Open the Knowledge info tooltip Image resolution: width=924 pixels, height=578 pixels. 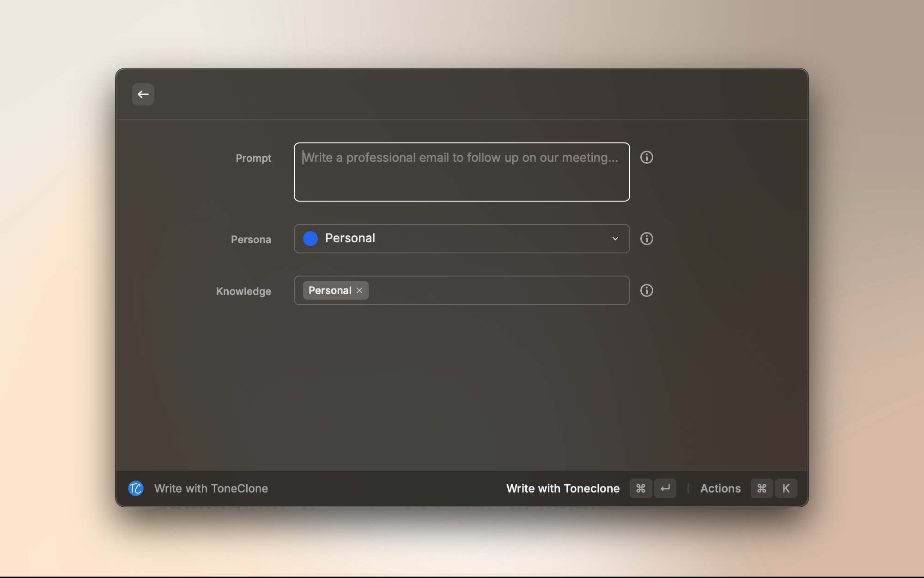click(647, 290)
